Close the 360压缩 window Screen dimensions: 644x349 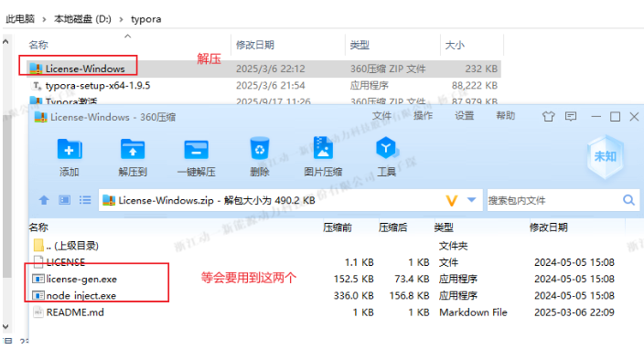[x=634, y=117]
